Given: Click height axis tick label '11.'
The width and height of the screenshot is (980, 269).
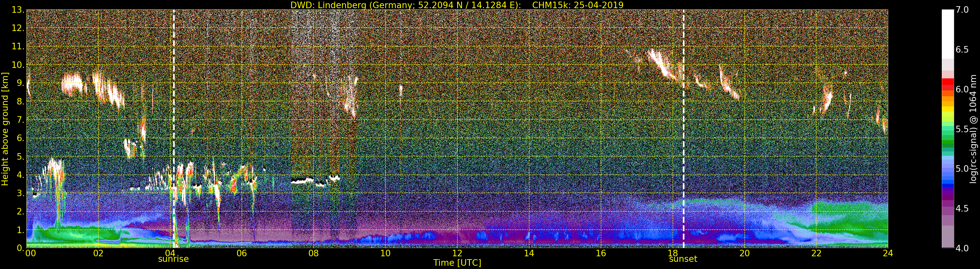Looking at the screenshot, I should point(18,46).
